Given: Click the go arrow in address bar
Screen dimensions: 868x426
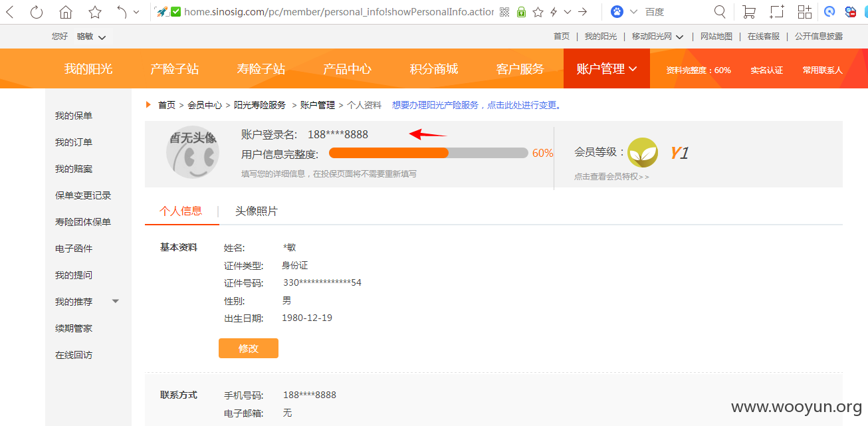Looking at the screenshot, I should [583, 12].
